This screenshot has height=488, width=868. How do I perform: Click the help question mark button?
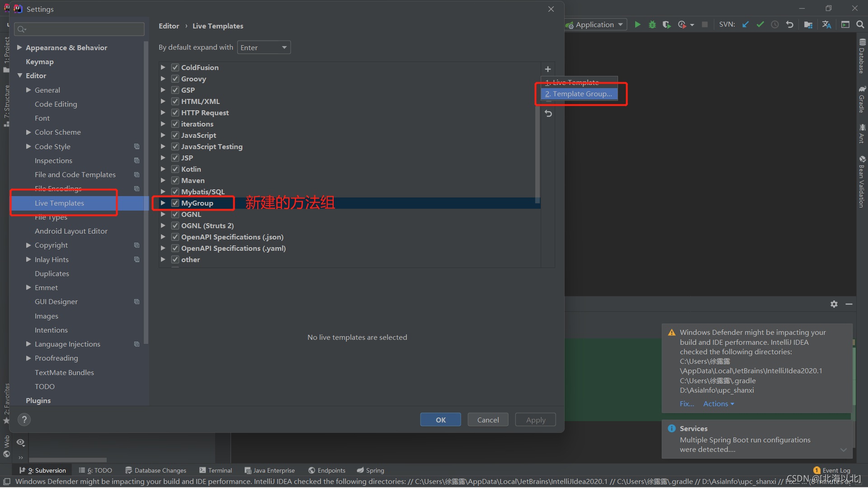coord(24,419)
